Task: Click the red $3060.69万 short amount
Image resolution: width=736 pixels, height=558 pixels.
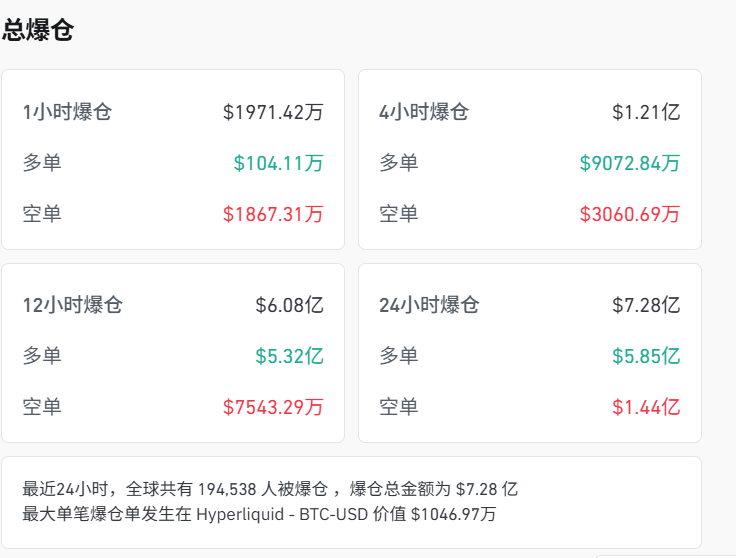Action: coord(630,214)
